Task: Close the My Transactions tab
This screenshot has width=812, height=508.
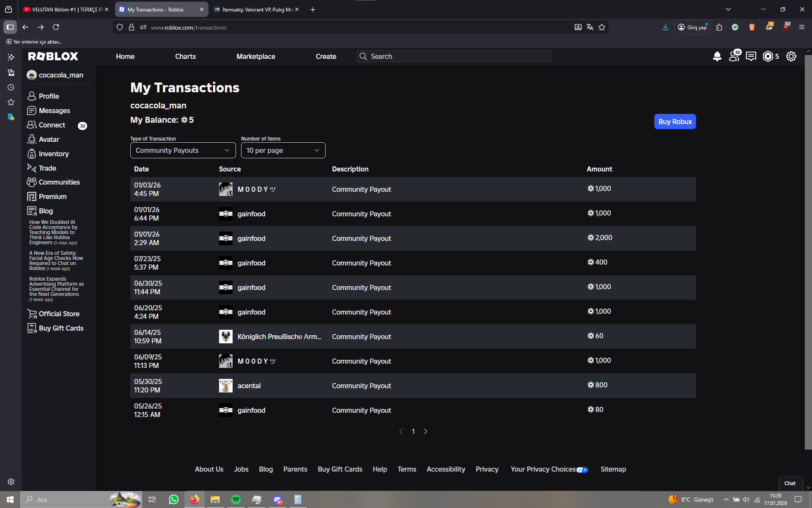Action: point(202,9)
